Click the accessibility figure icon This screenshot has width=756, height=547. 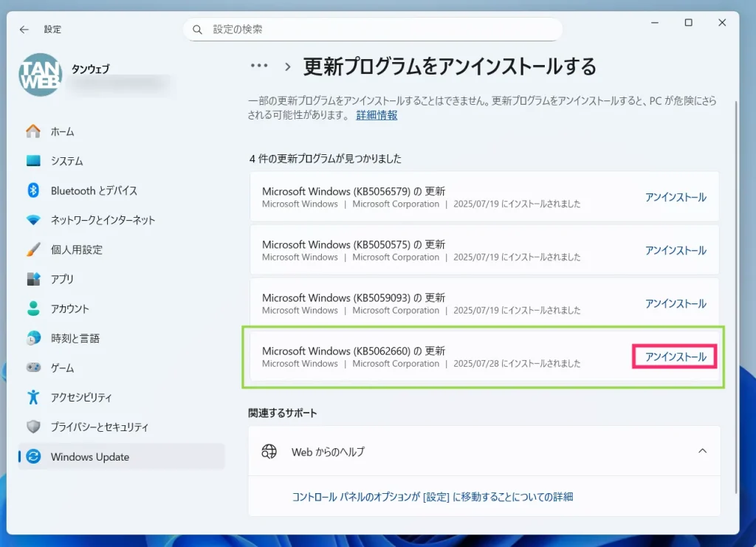tap(33, 397)
